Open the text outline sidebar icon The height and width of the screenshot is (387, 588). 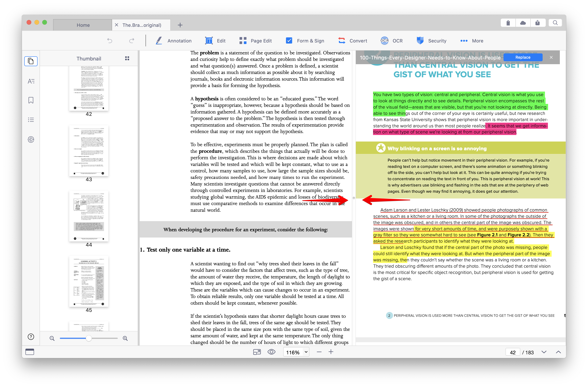31,81
